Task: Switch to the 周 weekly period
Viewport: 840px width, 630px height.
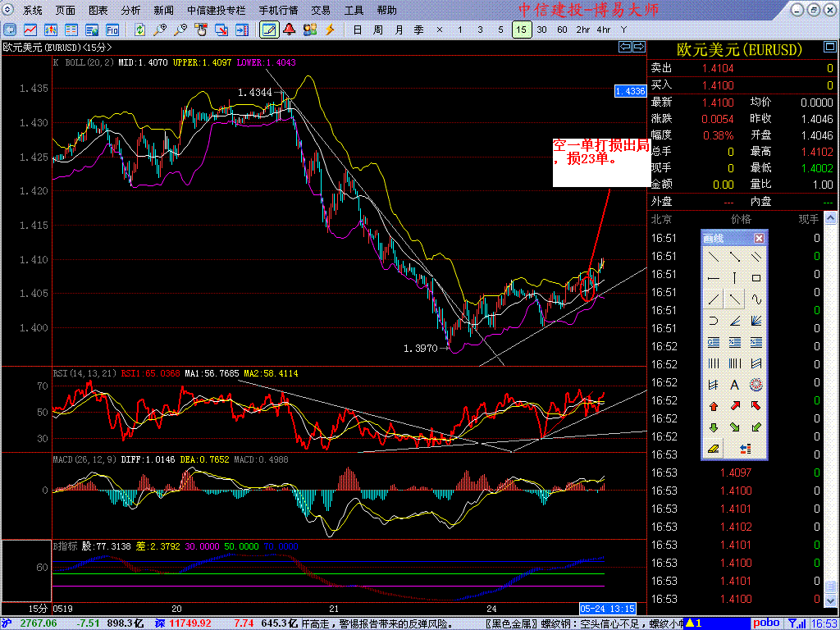Action: [x=377, y=30]
